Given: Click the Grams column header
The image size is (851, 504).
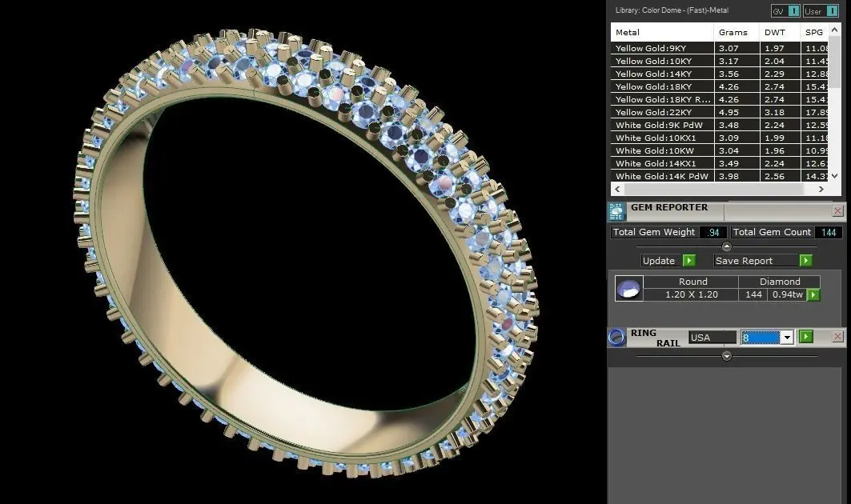Looking at the screenshot, I should 737,32.
